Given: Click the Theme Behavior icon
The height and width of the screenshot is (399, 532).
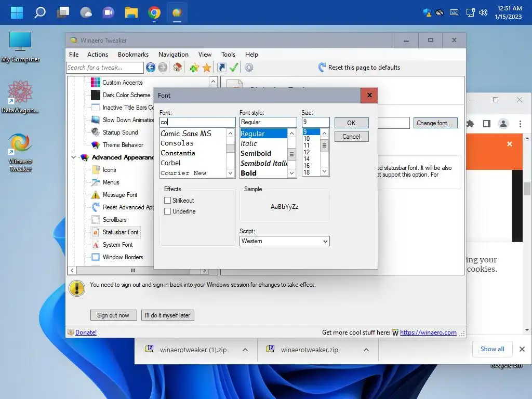Looking at the screenshot, I should [96, 145].
